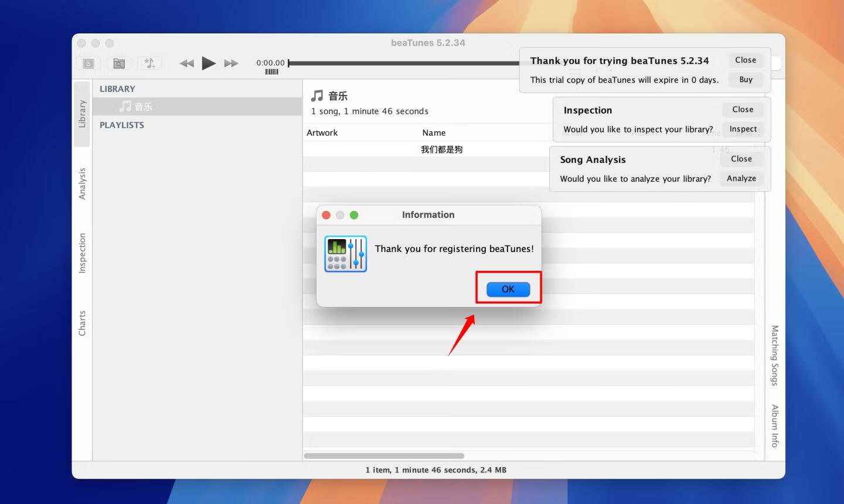Click the green zoom button of Information dialog
844x504 pixels.
tap(354, 215)
